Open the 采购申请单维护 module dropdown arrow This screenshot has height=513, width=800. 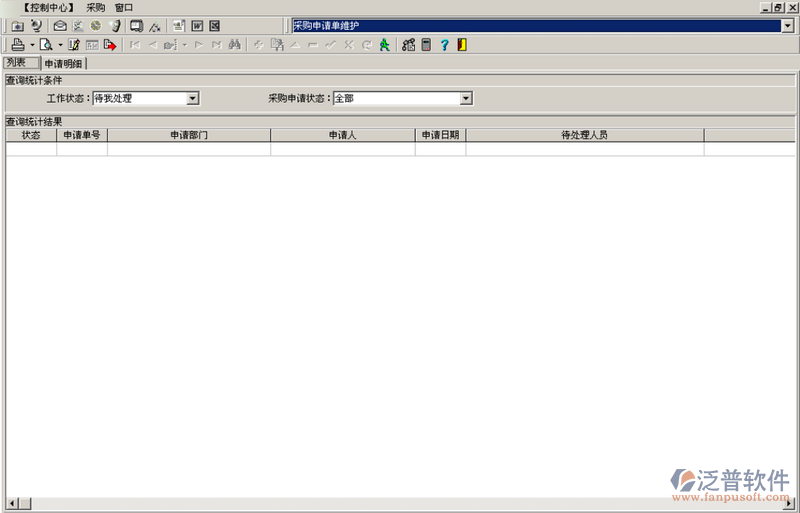tap(788, 26)
